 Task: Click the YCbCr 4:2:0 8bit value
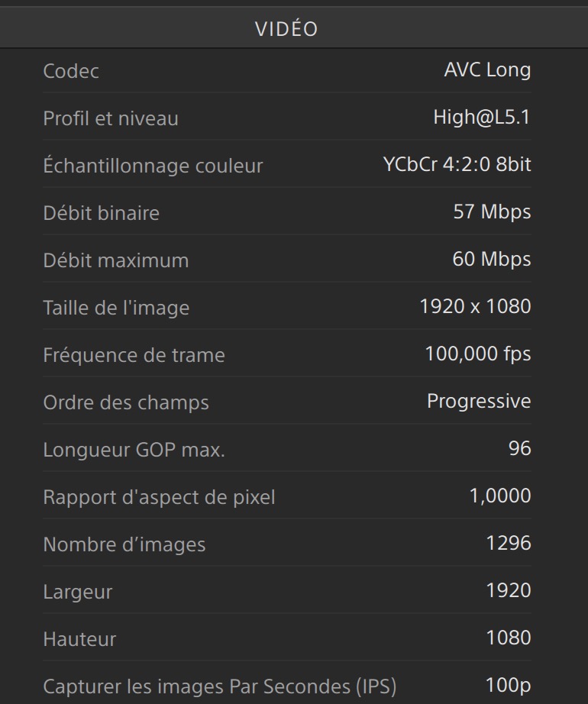tap(457, 166)
